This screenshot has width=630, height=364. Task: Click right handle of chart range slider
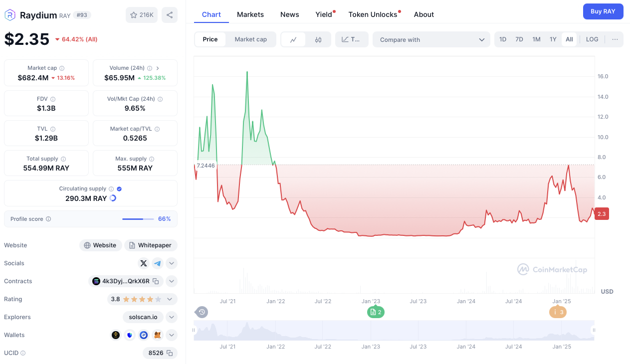pyautogui.click(x=594, y=330)
